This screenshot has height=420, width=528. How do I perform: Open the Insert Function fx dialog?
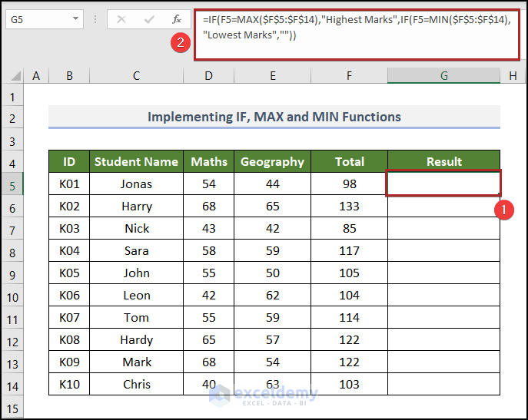point(177,19)
